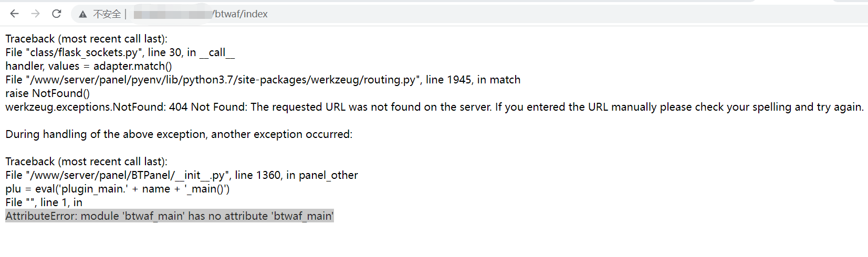Click the werkzeug routing.py file path line
The height and width of the screenshot is (257, 868).
263,80
